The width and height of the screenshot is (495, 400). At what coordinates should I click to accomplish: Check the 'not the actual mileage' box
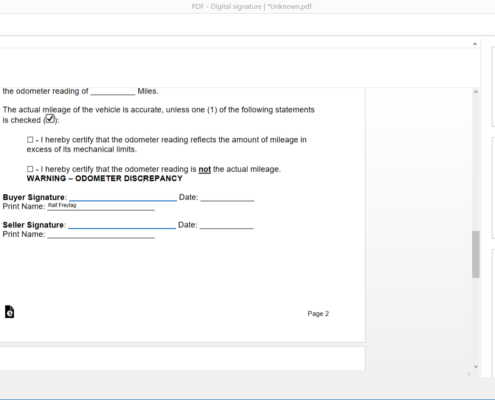pyautogui.click(x=30, y=169)
